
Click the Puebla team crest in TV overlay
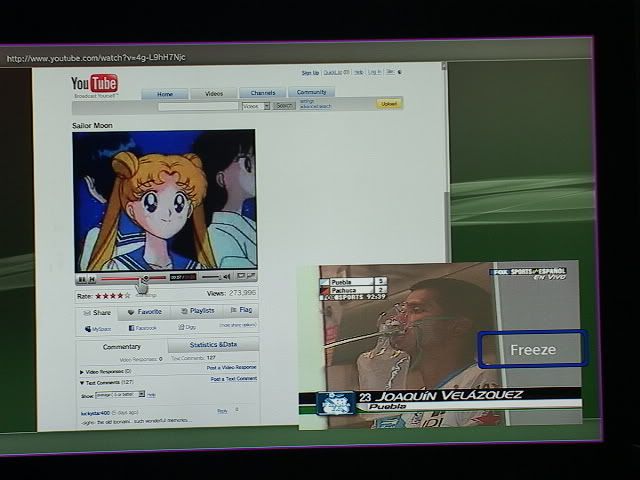336,404
